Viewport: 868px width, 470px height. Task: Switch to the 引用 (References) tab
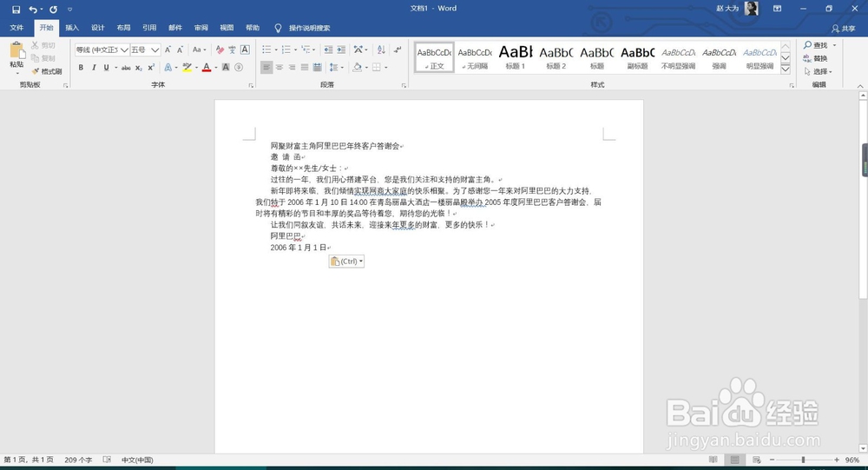(149, 28)
